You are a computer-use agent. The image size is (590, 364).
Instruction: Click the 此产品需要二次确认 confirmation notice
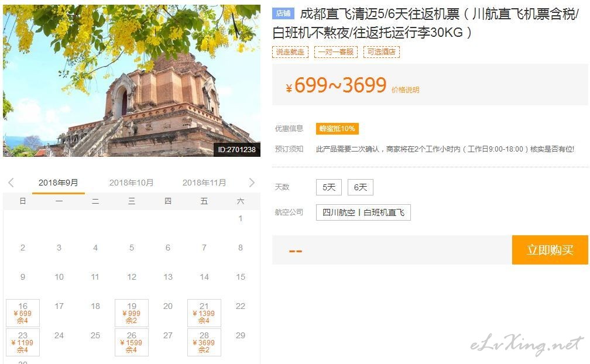coord(445,149)
